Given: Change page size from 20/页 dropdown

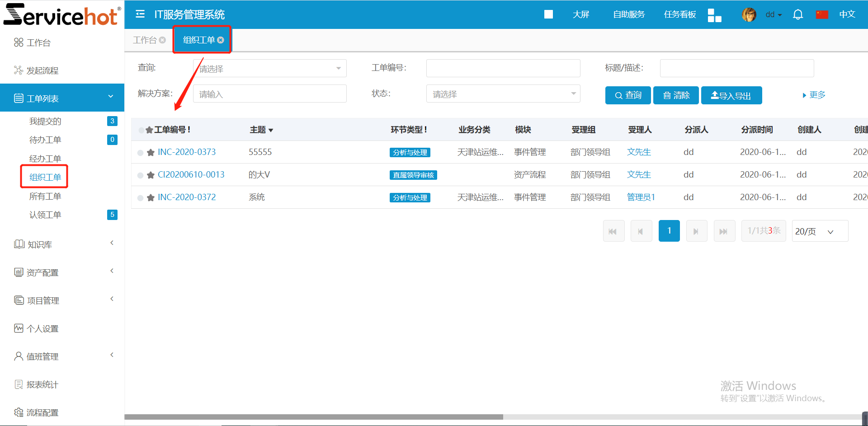Looking at the screenshot, I should 820,231.
